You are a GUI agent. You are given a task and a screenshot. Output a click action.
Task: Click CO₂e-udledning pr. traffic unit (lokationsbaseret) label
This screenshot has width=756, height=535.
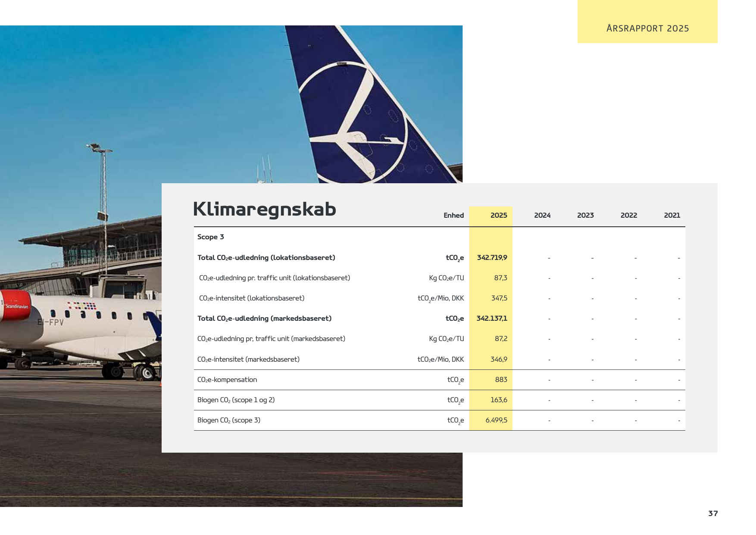[275, 278]
